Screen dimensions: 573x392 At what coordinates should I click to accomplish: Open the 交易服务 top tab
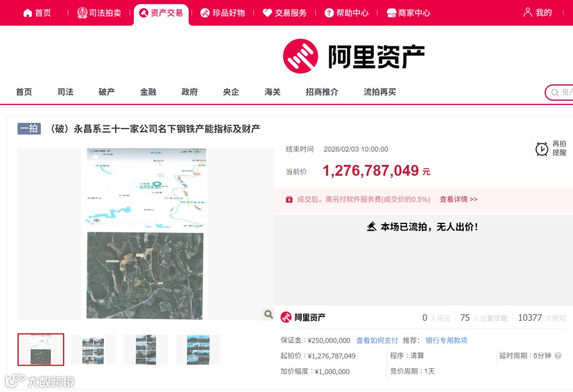(285, 13)
